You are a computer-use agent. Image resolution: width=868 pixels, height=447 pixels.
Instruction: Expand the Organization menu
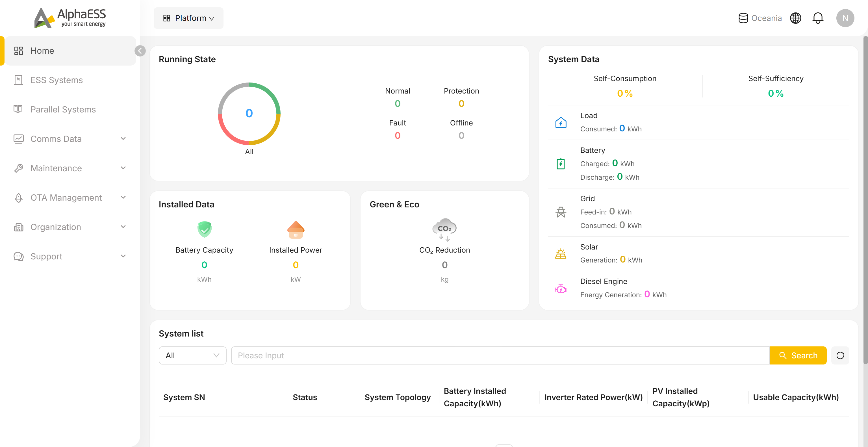click(70, 227)
